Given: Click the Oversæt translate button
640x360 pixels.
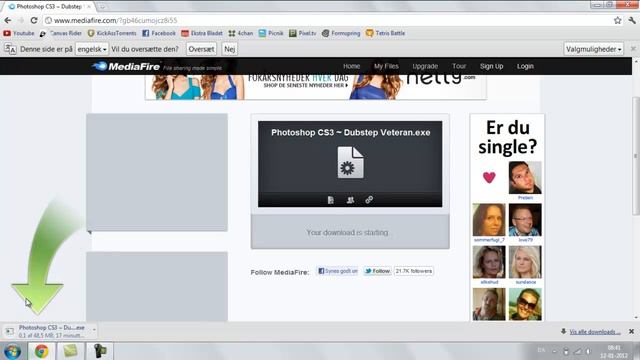Looking at the screenshot, I should point(201,49).
